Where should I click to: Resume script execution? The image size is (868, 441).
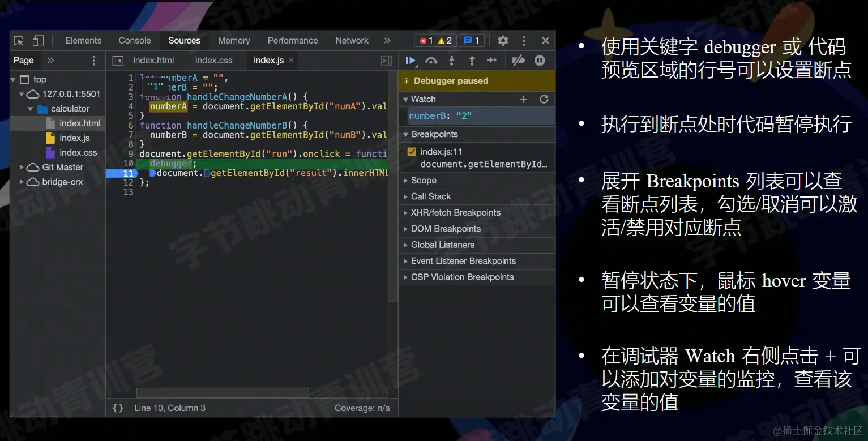(x=411, y=61)
